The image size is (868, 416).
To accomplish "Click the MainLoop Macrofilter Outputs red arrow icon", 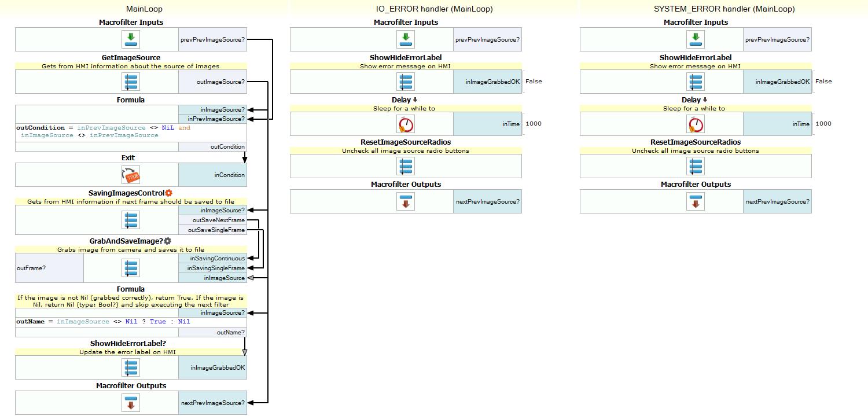I will [131, 403].
